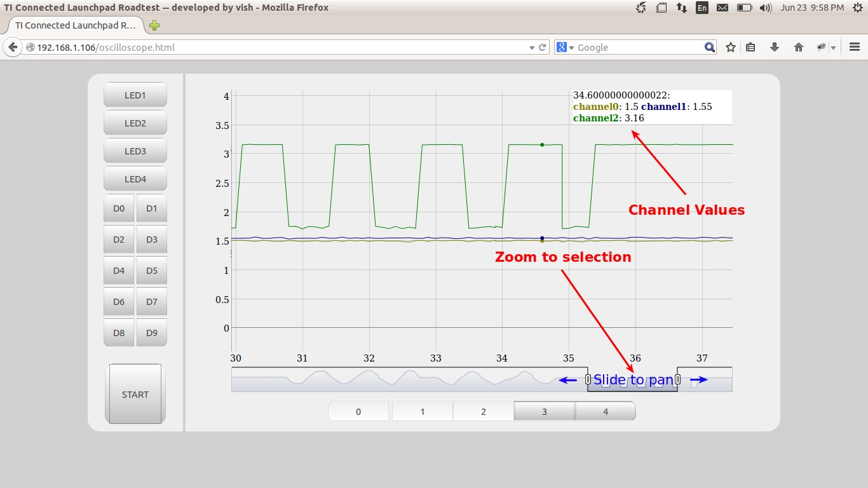
Task: Click the 'channel0' legend label
Action: [x=595, y=107]
